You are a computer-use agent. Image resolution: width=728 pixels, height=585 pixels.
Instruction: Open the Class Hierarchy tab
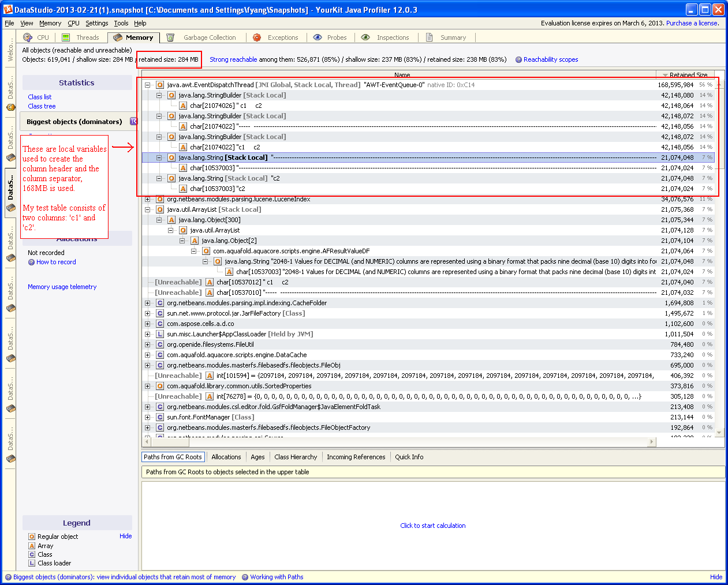296,457
